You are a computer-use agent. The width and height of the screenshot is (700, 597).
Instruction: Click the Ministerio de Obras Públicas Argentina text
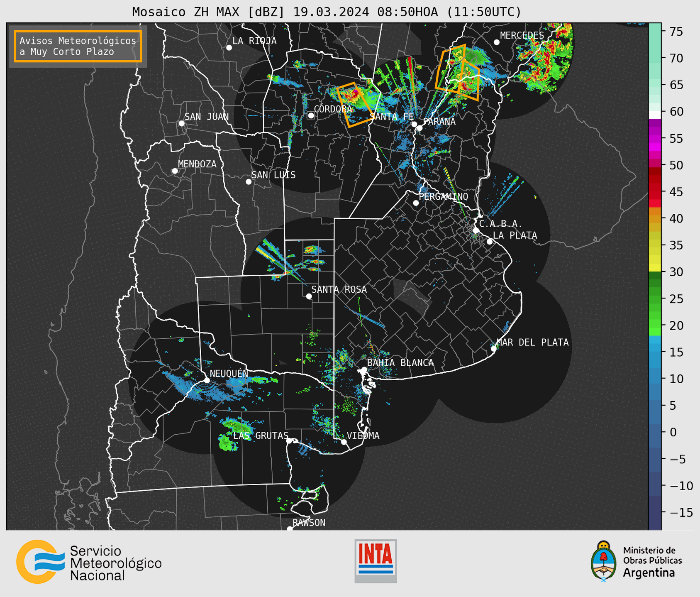[x=652, y=562]
